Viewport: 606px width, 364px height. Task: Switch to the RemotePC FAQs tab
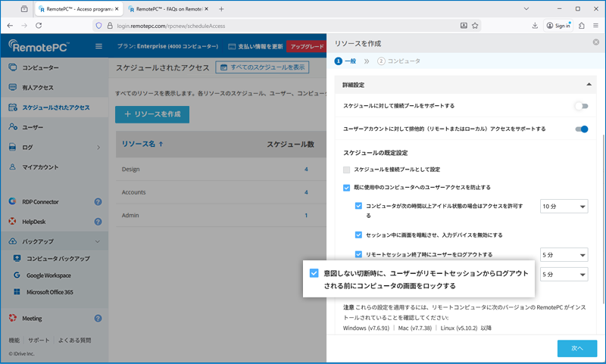coord(167,9)
